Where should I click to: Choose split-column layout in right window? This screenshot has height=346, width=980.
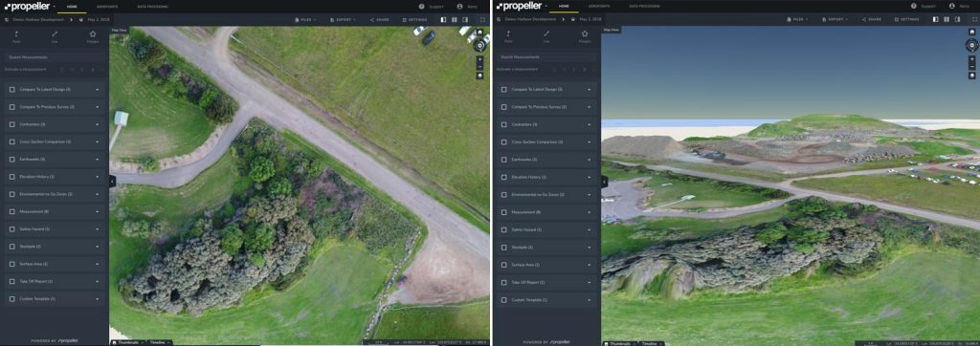(x=947, y=19)
